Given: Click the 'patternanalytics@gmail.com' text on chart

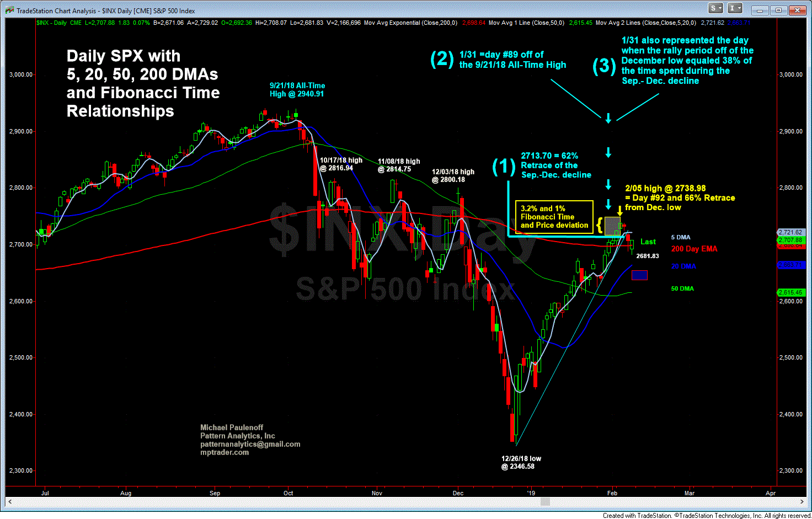Looking at the screenshot, I should pyautogui.click(x=250, y=444).
